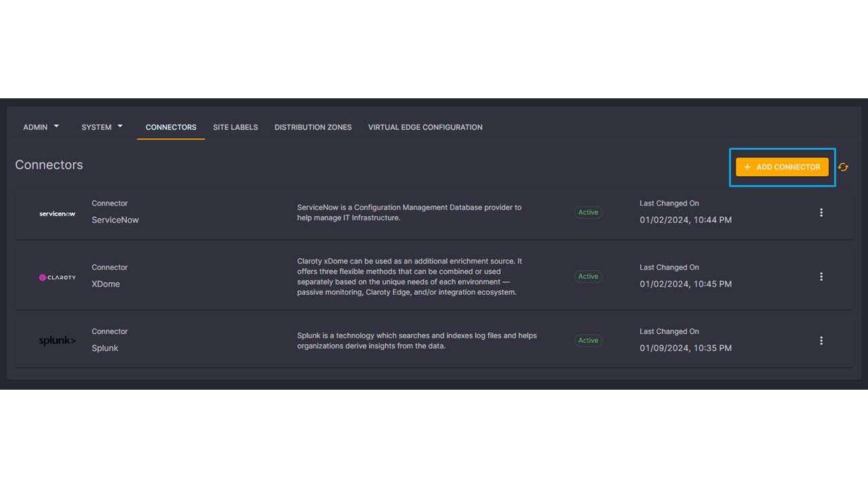Click the ServiceNow description text
The image size is (868, 488).
pyautogui.click(x=410, y=212)
